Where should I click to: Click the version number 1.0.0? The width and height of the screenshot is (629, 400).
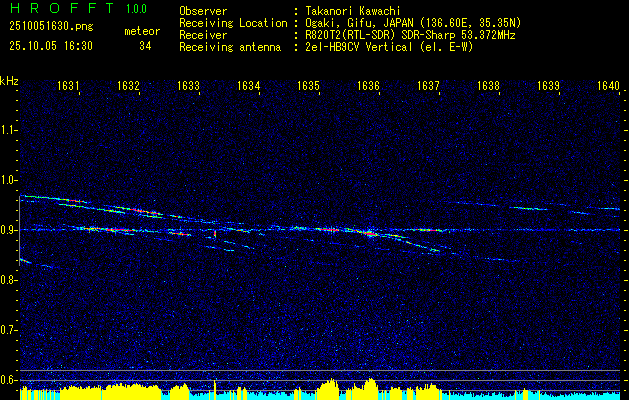[x=136, y=8]
